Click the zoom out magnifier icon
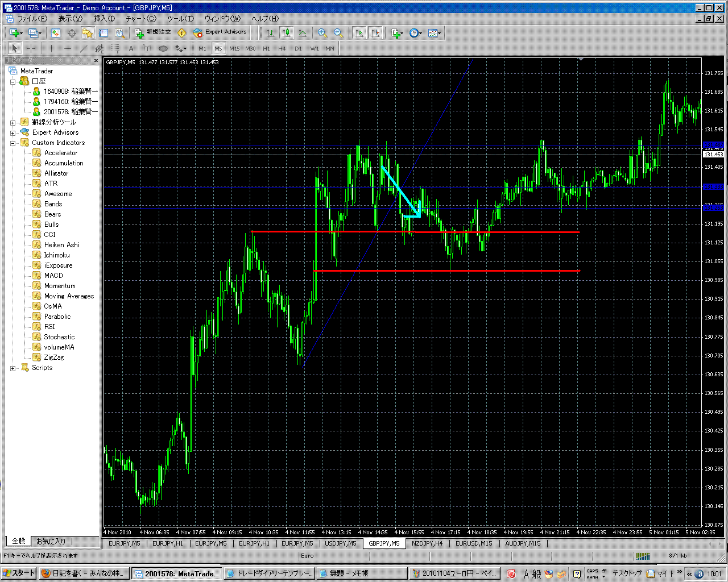 338,33
